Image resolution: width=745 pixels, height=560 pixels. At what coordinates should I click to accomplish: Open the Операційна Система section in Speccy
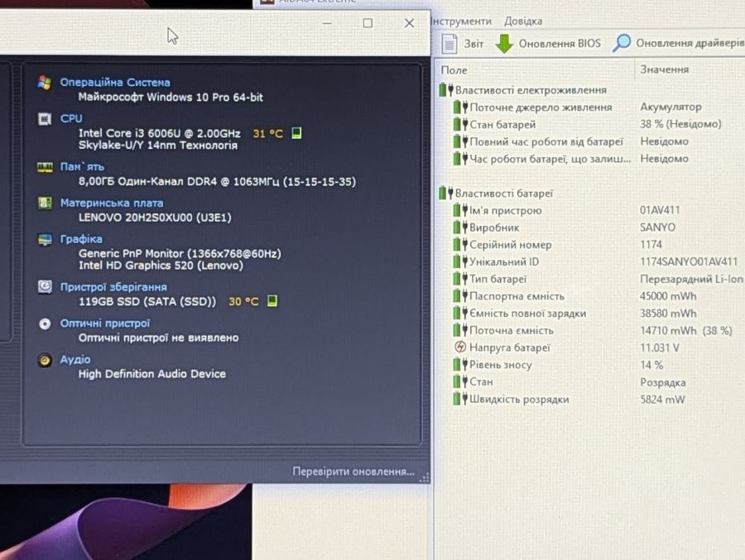115,82
